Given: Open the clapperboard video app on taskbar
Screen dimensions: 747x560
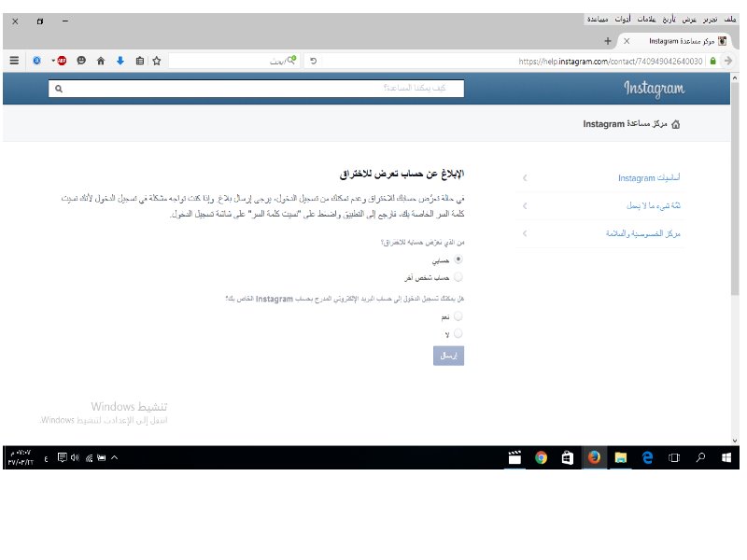Looking at the screenshot, I should point(514,457).
